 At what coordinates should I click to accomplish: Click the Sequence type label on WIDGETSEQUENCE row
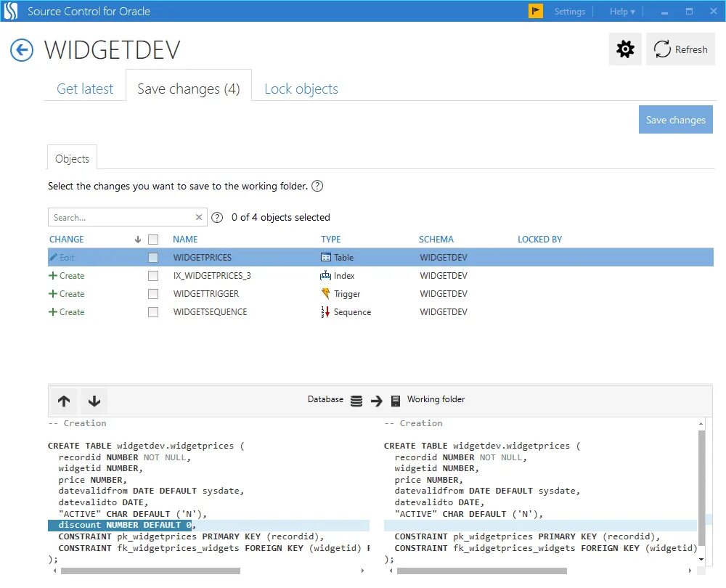coord(352,312)
